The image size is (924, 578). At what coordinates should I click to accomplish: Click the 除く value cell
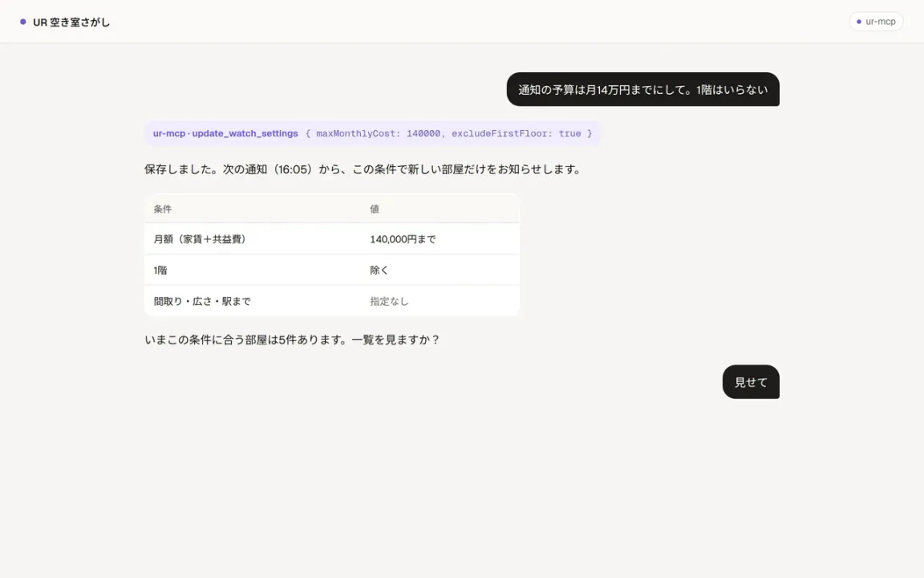pos(379,270)
